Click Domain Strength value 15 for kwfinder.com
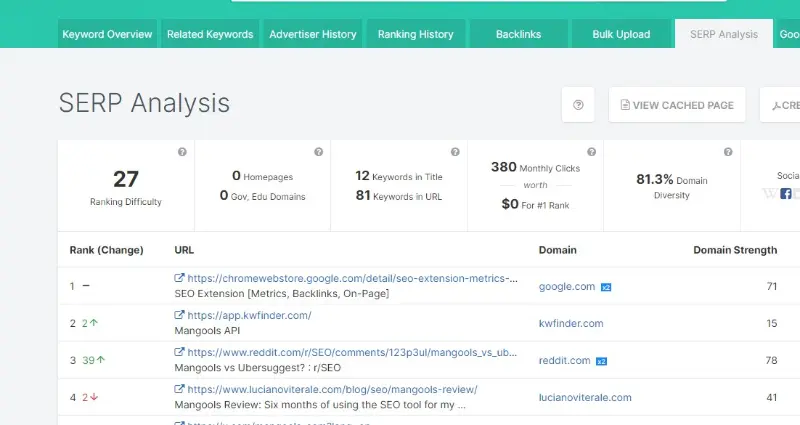Screen dimensions: 800x425 (x=772, y=323)
